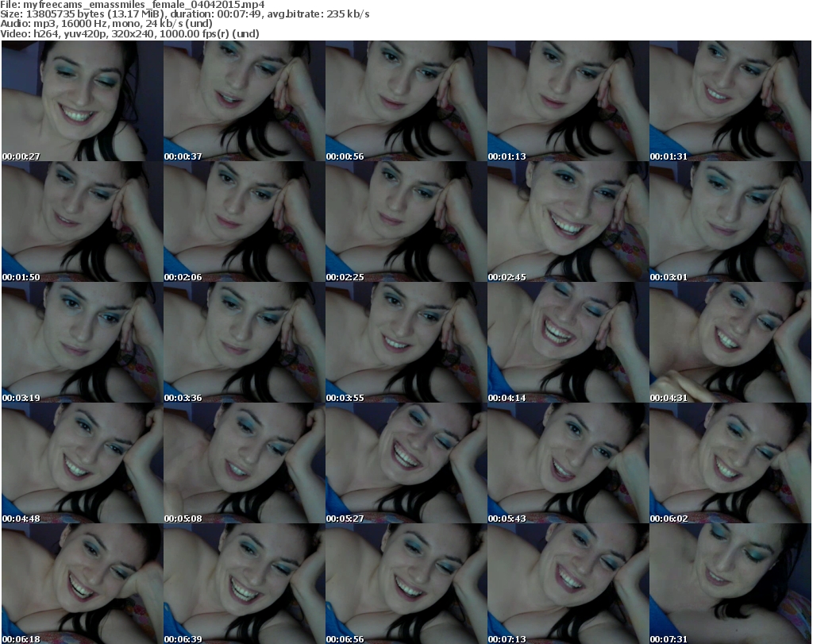Pick the frame labeled 00:01:13
This screenshot has height=644, width=813.
(568, 101)
